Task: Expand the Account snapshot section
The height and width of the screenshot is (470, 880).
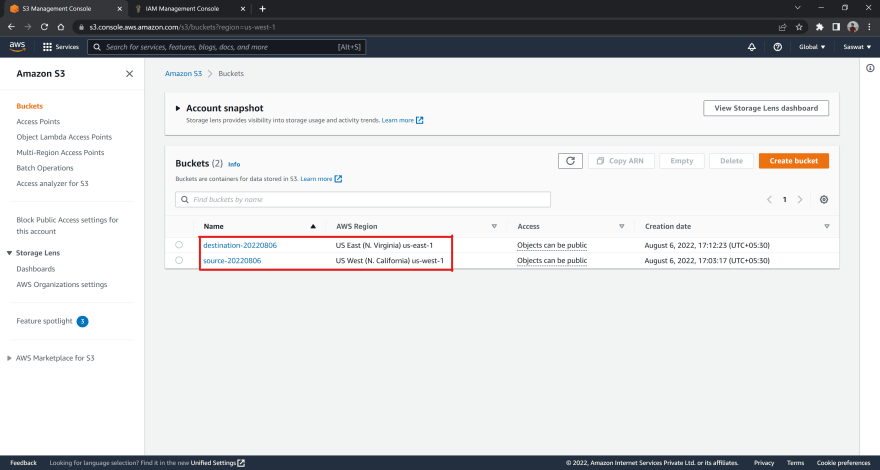Action: coord(178,108)
